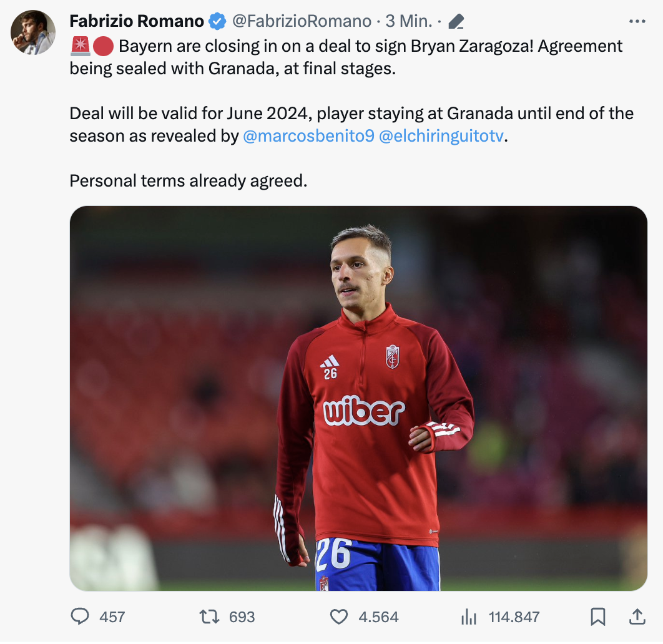Open Fabrizio Romano's profile picture
663x644 pixels.
point(33,32)
